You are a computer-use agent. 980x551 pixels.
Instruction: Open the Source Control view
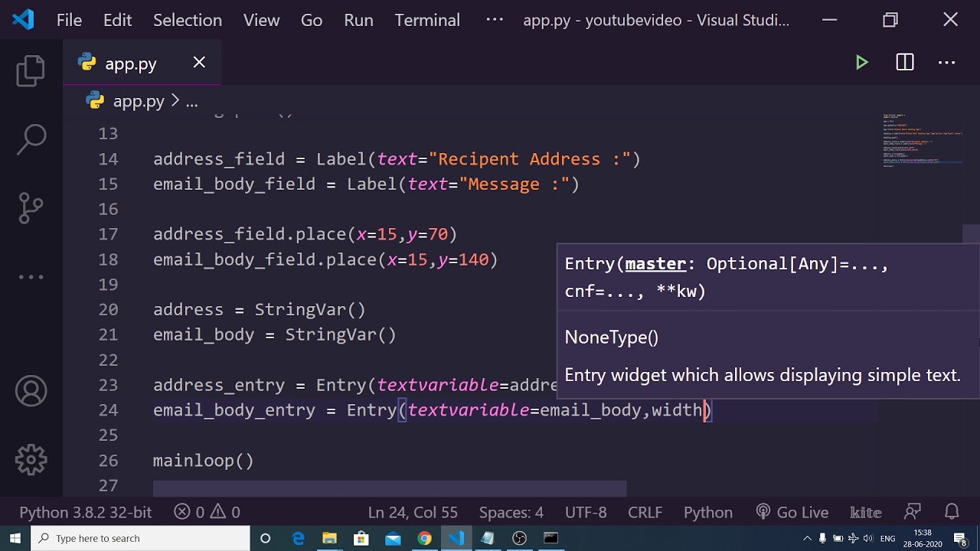click(x=31, y=208)
